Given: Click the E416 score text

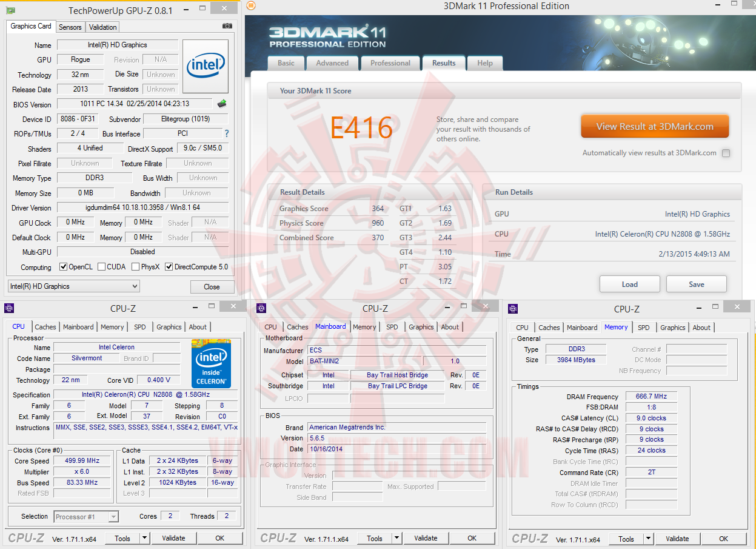Looking at the screenshot, I should click(x=362, y=127).
